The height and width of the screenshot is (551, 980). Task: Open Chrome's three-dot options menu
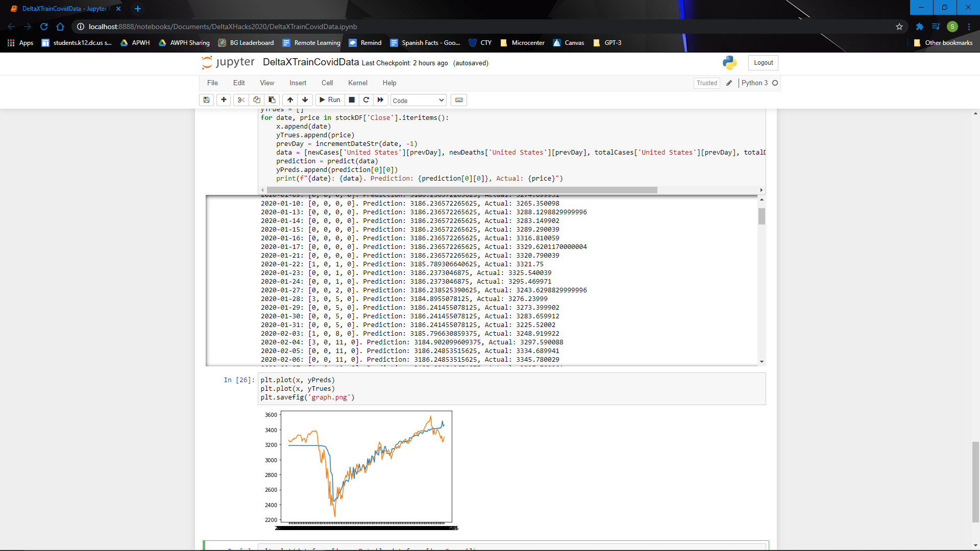pyautogui.click(x=969, y=27)
